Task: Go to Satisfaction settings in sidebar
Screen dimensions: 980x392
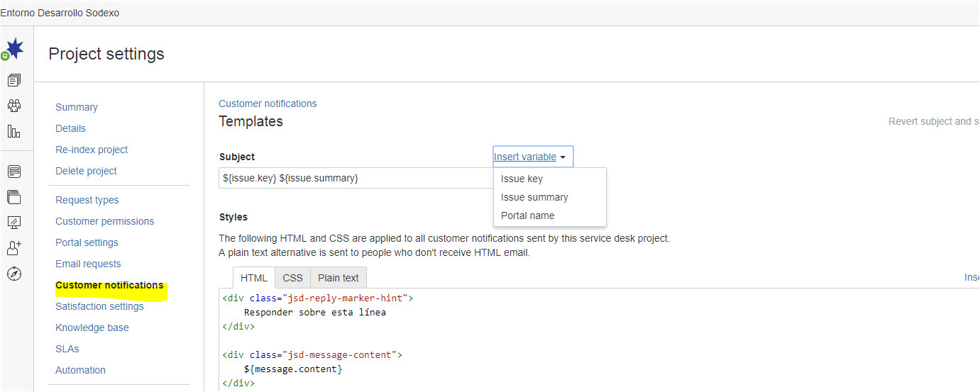Action: 99,306
